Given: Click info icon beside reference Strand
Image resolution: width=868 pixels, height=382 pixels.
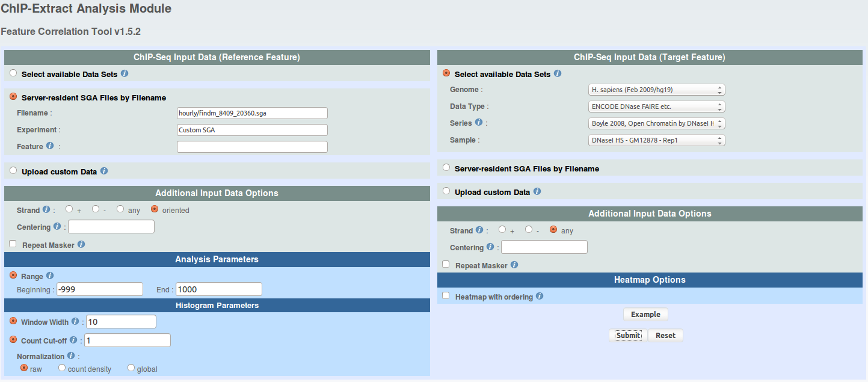Looking at the screenshot, I should pos(46,210).
